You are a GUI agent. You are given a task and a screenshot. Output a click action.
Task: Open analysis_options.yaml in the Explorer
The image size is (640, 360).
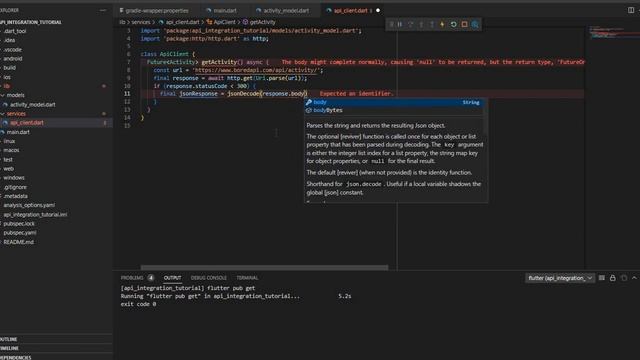tap(29, 205)
